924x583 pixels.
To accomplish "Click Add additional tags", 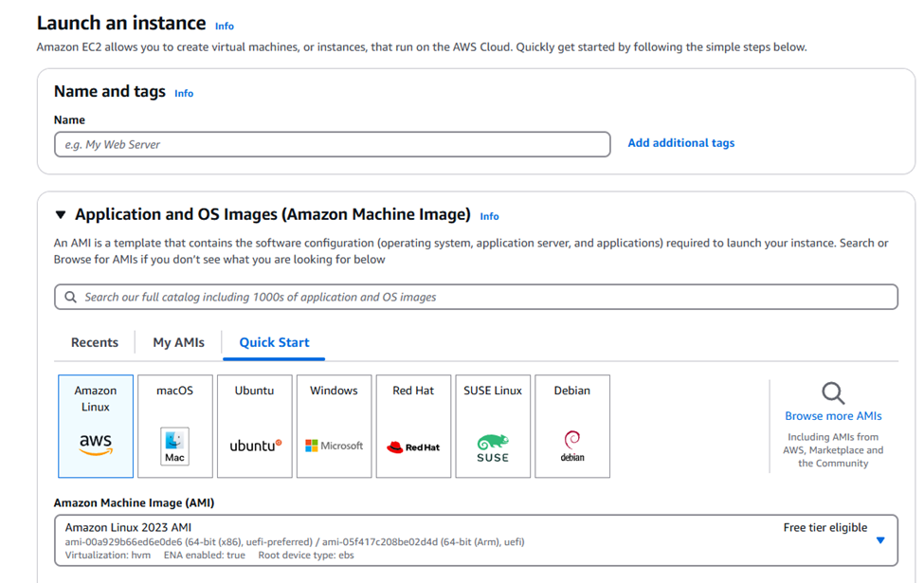I will pos(681,142).
